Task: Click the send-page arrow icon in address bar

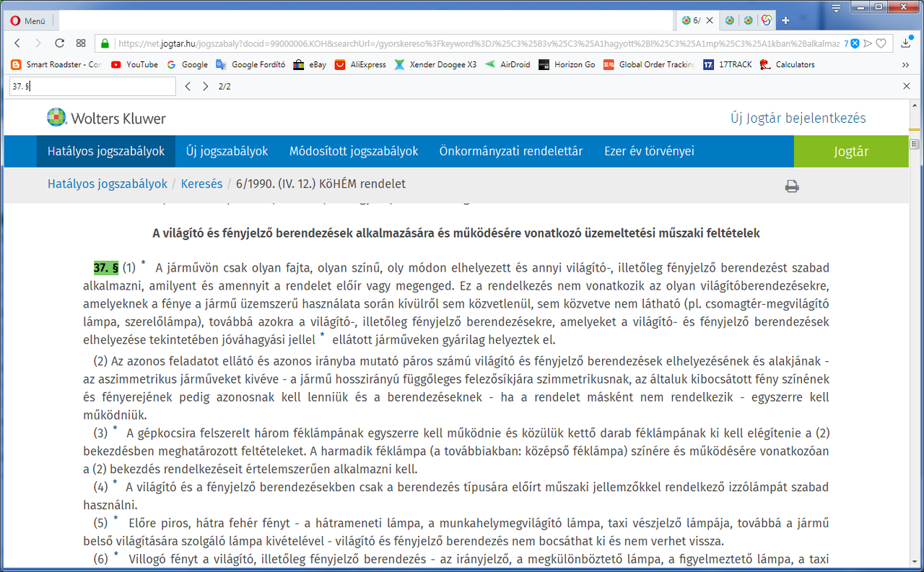Action: (x=868, y=43)
